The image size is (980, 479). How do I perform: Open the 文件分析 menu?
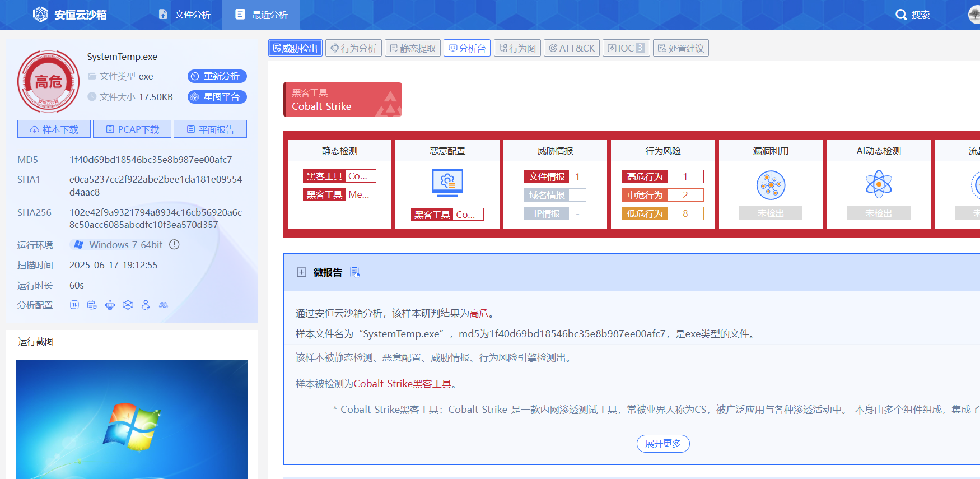click(x=184, y=15)
